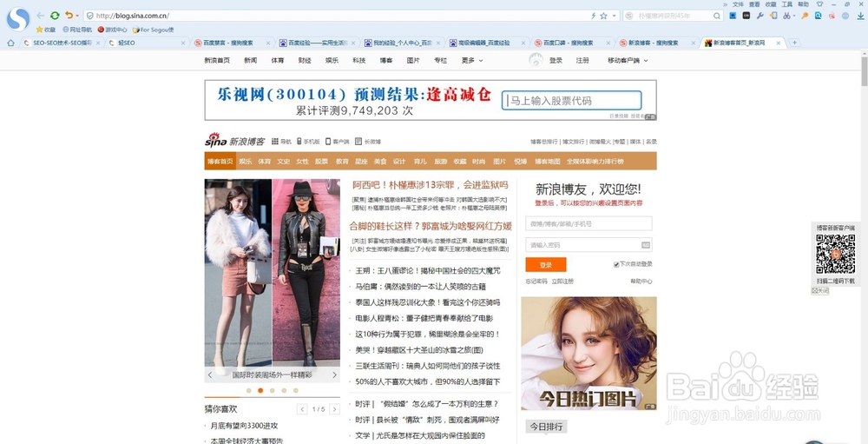Open the browser home page icon
The image size is (868, 444).
pyautogui.click(x=10, y=43)
